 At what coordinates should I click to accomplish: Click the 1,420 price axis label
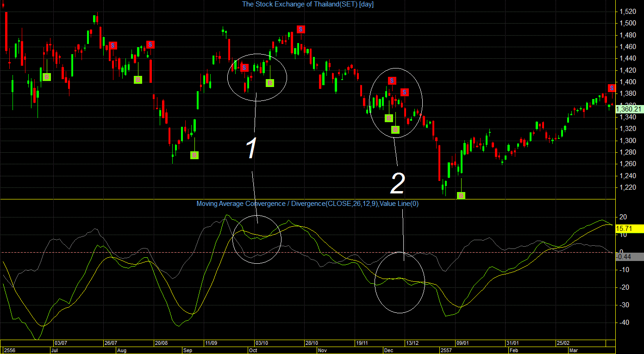[627, 70]
